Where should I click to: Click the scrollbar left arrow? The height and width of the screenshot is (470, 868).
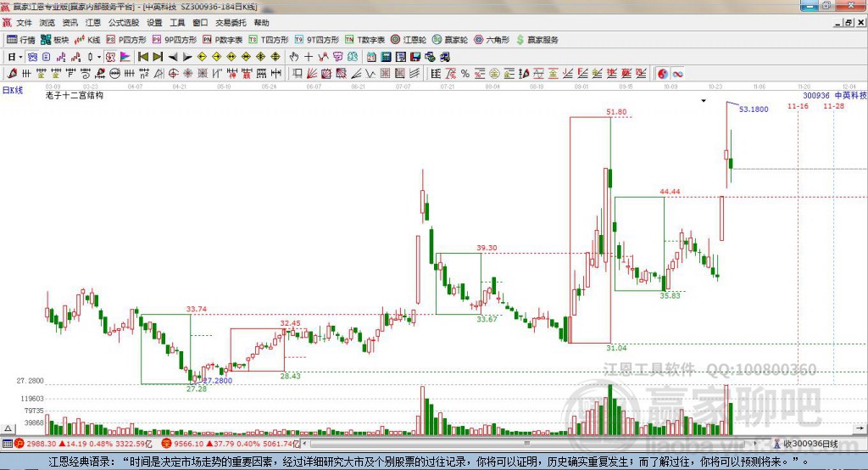pos(305,444)
